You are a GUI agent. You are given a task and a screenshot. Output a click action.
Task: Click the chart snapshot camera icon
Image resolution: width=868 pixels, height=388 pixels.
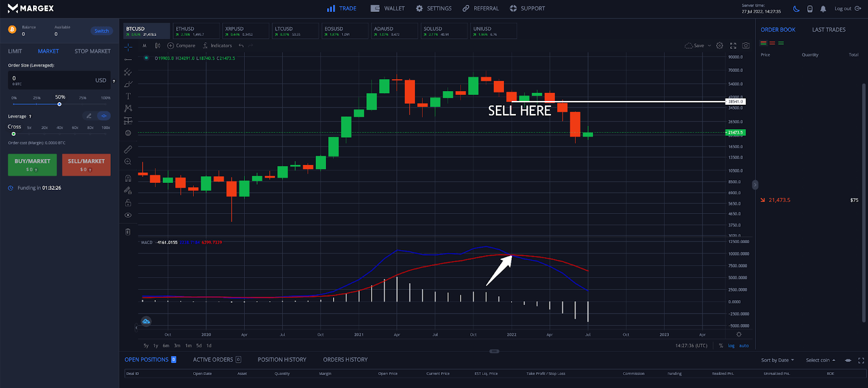tap(746, 46)
